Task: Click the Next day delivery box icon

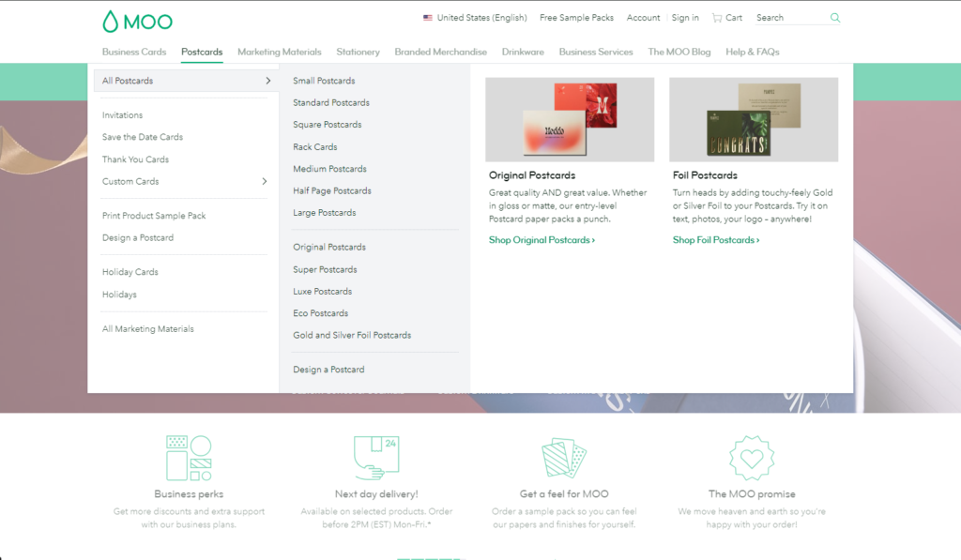Action: [x=375, y=457]
